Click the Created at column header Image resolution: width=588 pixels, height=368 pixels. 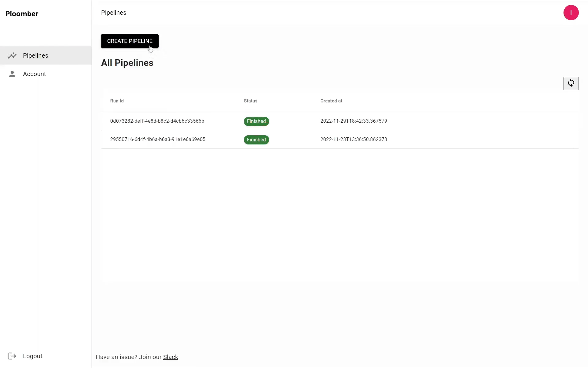click(331, 101)
